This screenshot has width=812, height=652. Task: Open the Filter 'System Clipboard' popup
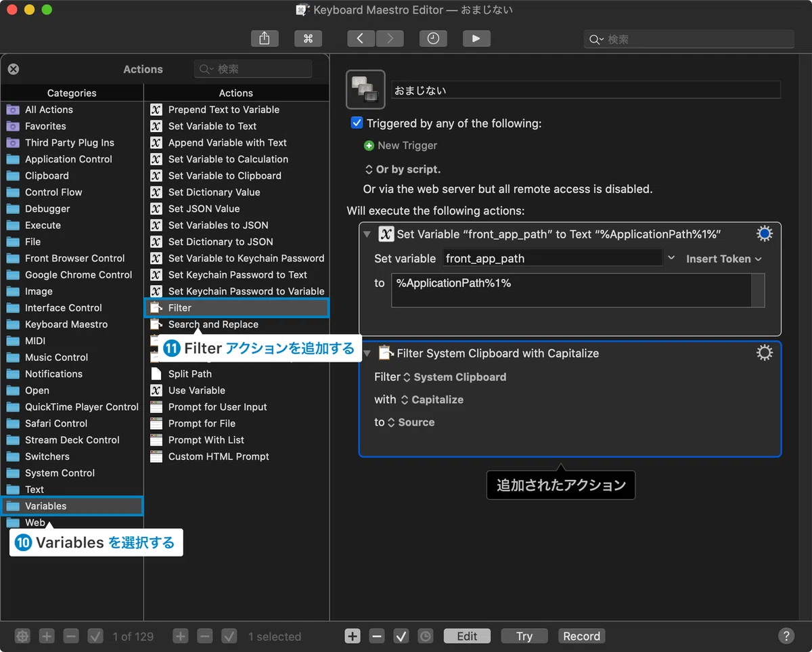(x=455, y=377)
